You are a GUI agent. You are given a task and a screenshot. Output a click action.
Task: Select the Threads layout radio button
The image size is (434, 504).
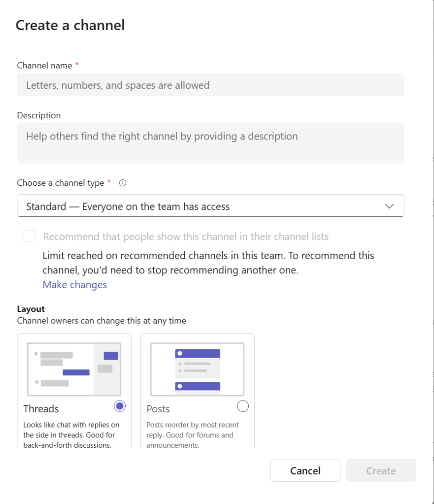[x=120, y=406]
